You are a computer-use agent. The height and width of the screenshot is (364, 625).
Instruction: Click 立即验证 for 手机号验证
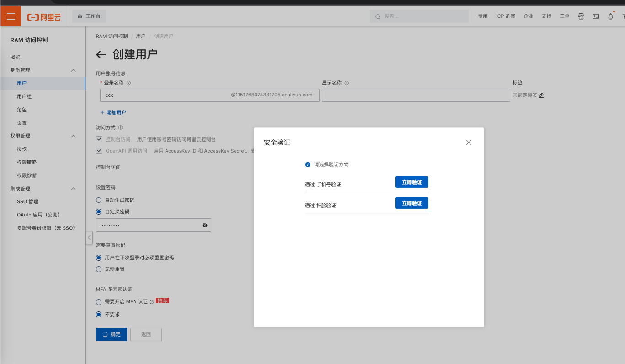[412, 182]
